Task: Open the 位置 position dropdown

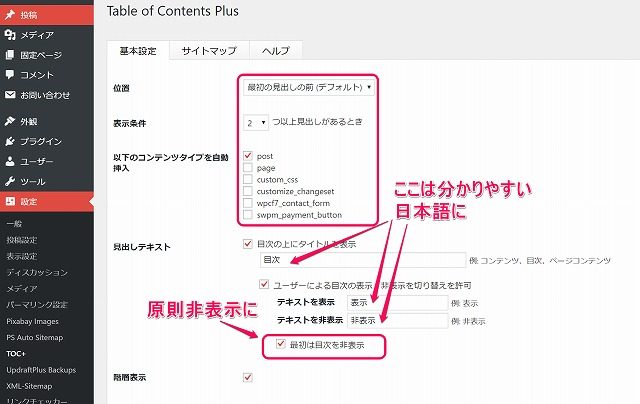Action: tap(309, 87)
